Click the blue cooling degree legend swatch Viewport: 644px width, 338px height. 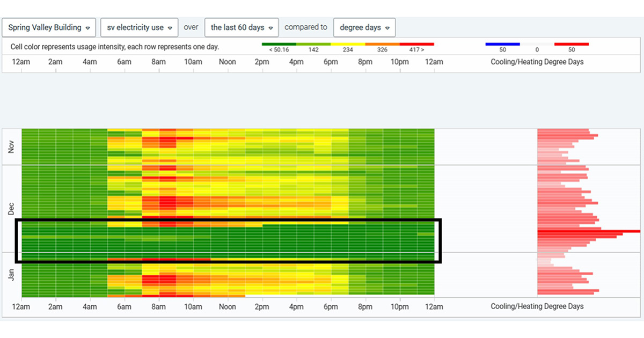tap(502, 44)
